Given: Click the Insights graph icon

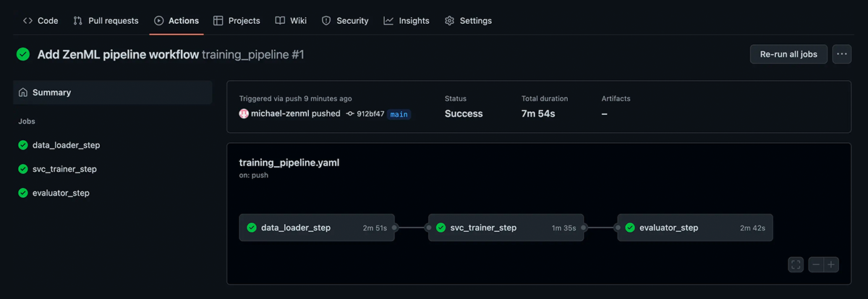Looking at the screenshot, I should tap(388, 21).
